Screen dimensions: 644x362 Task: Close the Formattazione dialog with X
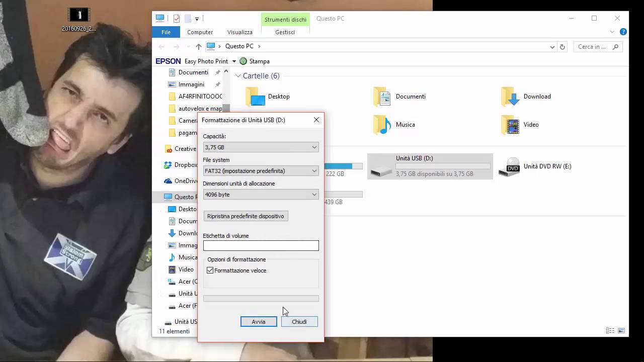316,120
